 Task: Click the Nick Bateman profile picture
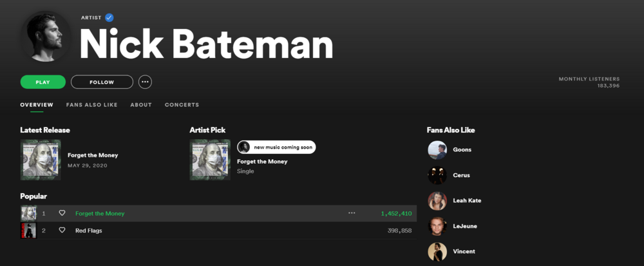pyautogui.click(x=46, y=36)
